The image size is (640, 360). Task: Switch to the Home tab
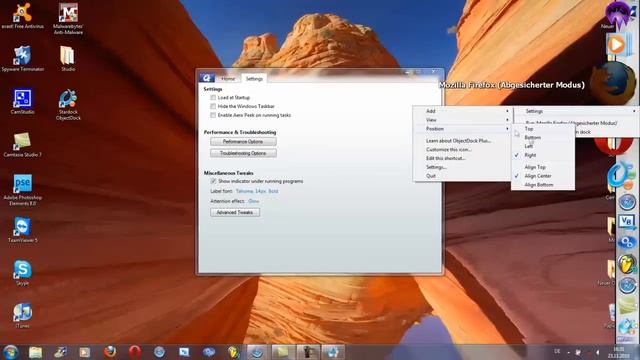(x=228, y=79)
